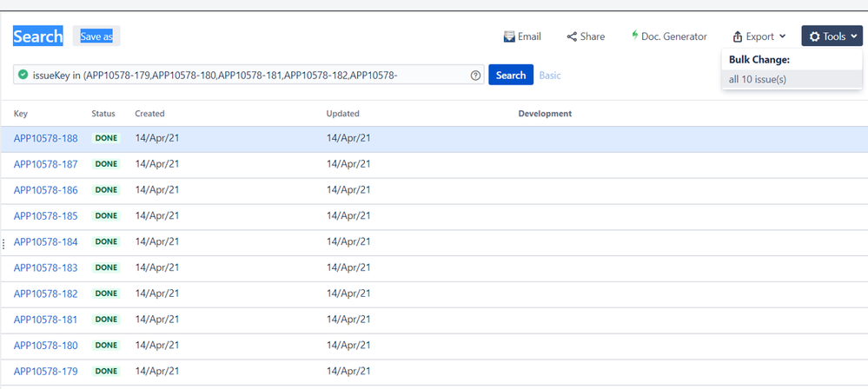Sort by the Key column header
The image size is (868, 389).
point(21,114)
